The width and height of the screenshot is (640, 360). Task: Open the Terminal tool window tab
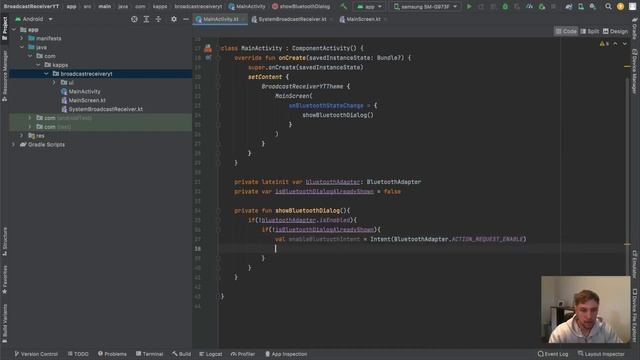(x=149, y=354)
